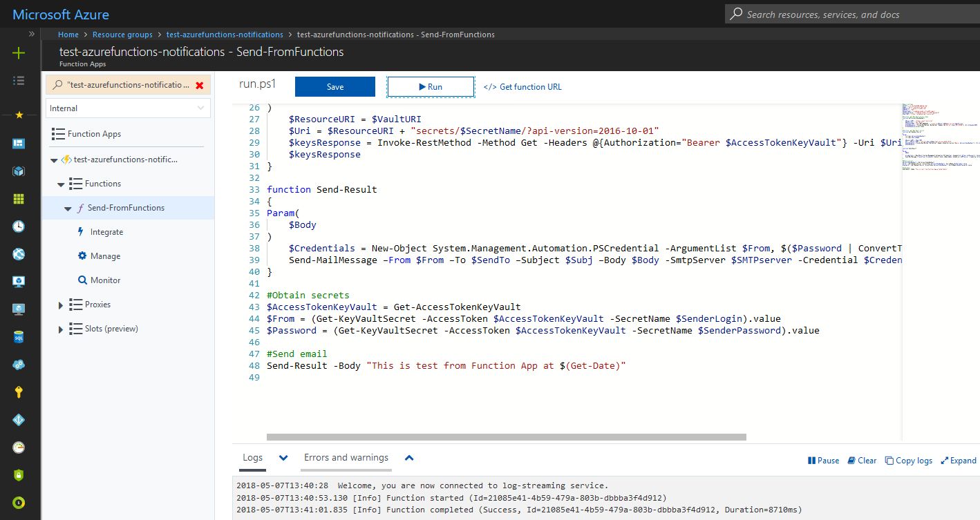Select Slots (preview) in the tree

(111, 329)
